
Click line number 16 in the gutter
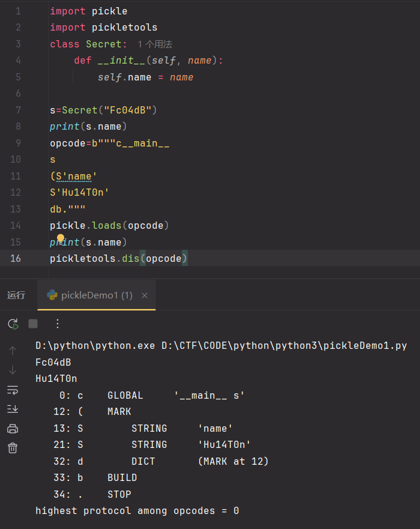[16, 258]
